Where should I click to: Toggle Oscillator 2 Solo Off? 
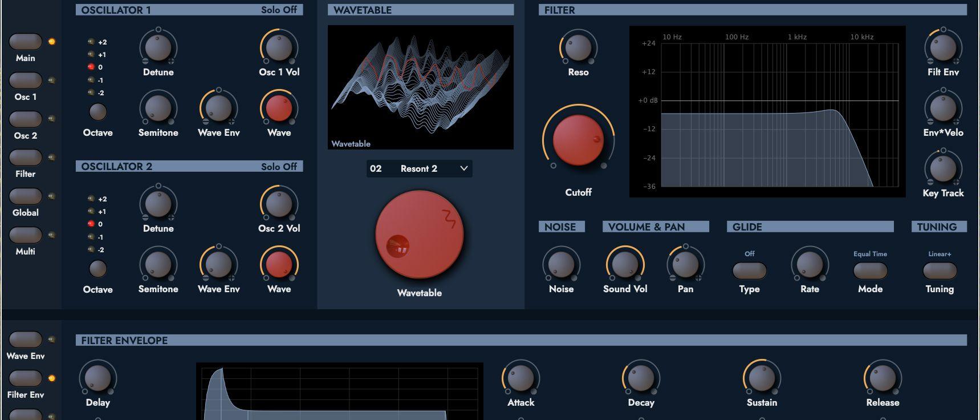[x=279, y=167]
